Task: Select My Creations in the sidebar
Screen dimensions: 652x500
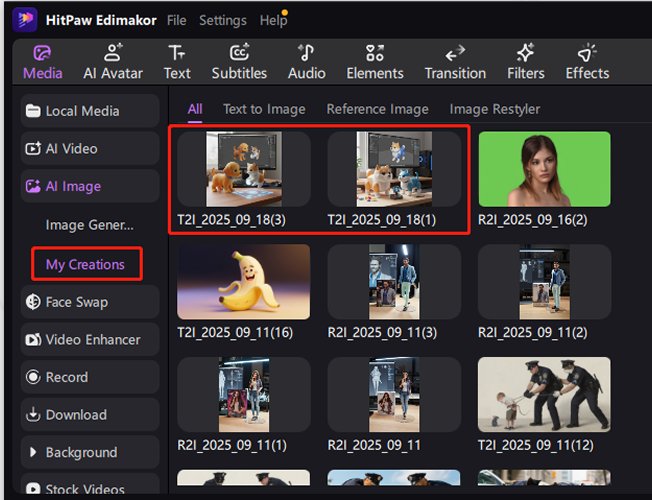Action: coord(85,264)
